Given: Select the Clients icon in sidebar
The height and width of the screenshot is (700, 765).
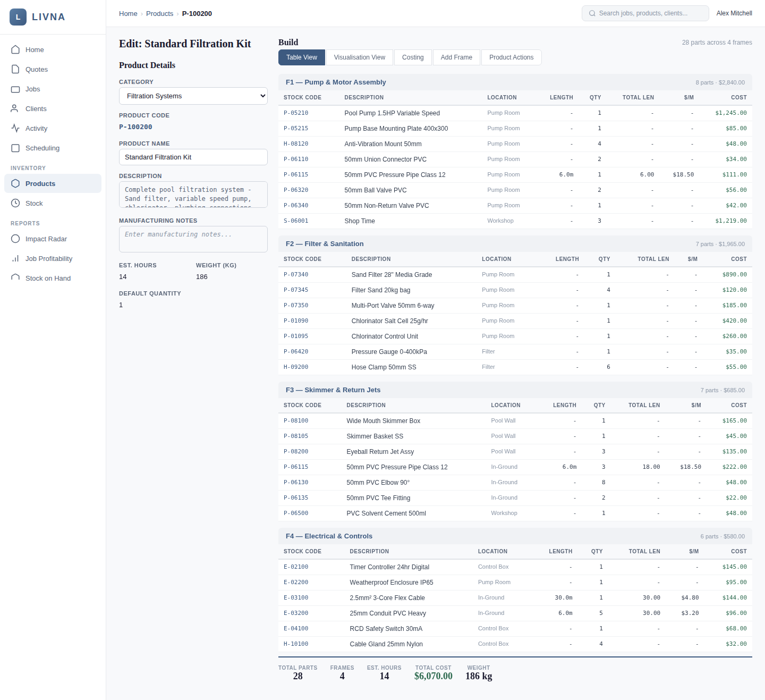Looking at the screenshot, I should [x=16, y=108].
